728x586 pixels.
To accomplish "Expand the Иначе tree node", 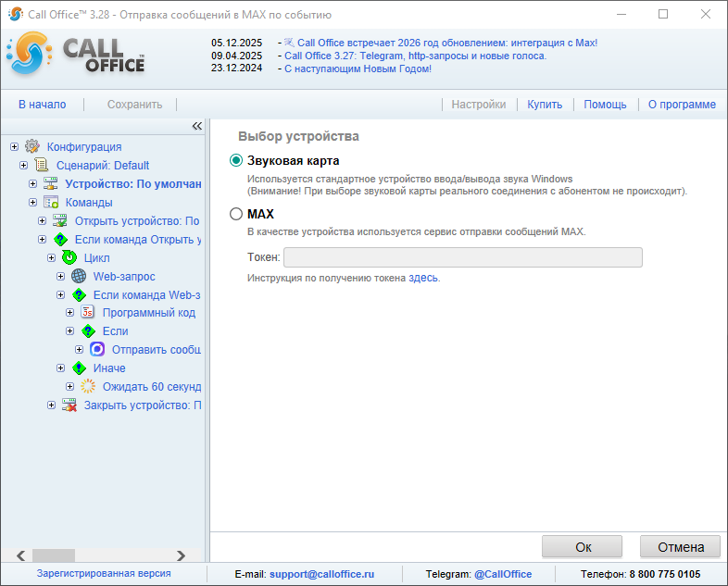I will tap(60, 368).
